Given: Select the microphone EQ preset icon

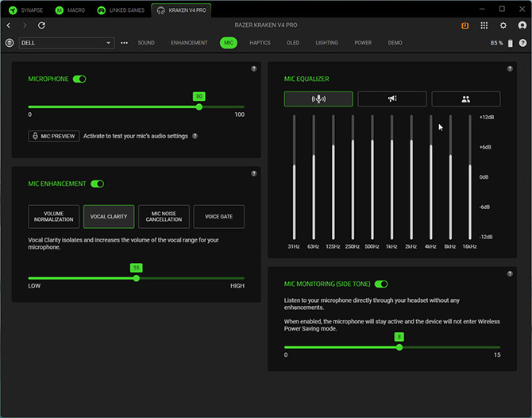Looking at the screenshot, I should click(318, 99).
